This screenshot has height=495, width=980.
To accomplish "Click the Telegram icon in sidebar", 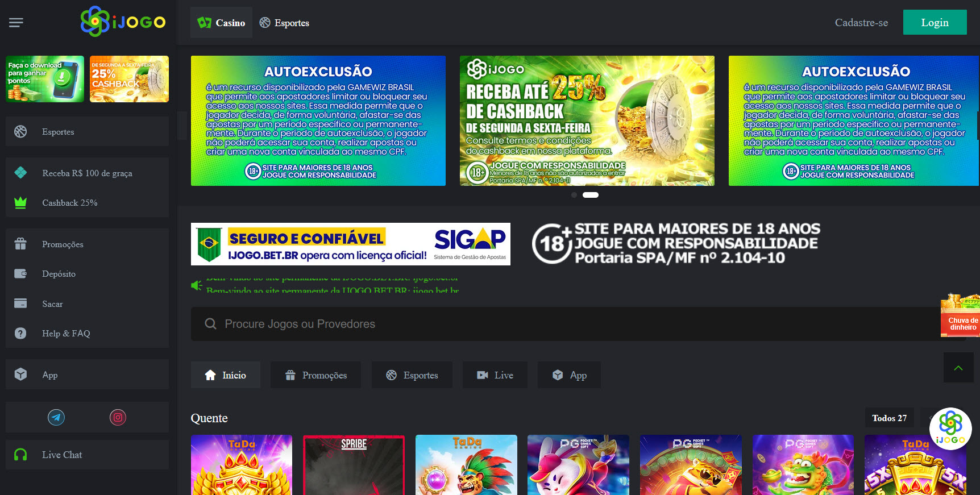I will tap(56, 418).
